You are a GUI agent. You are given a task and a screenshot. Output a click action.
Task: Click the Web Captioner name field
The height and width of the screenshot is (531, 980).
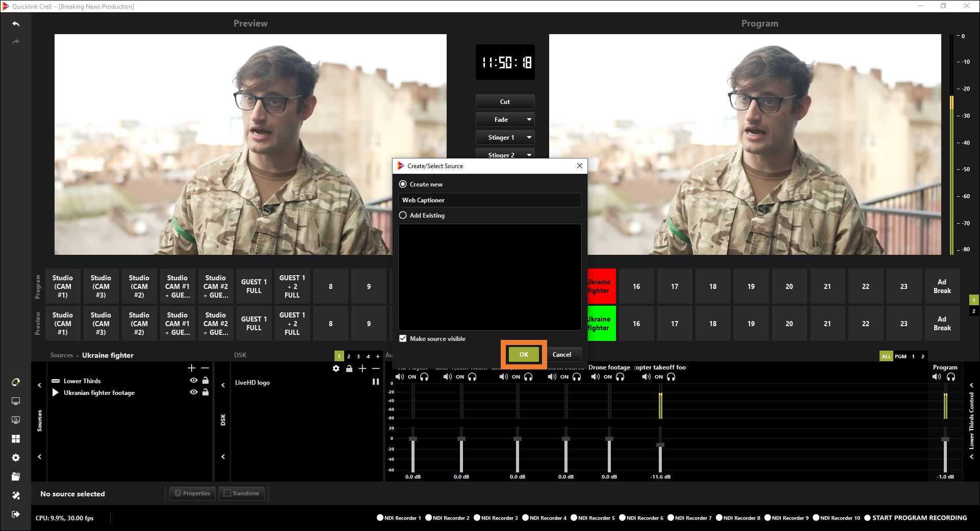point(489,200)
